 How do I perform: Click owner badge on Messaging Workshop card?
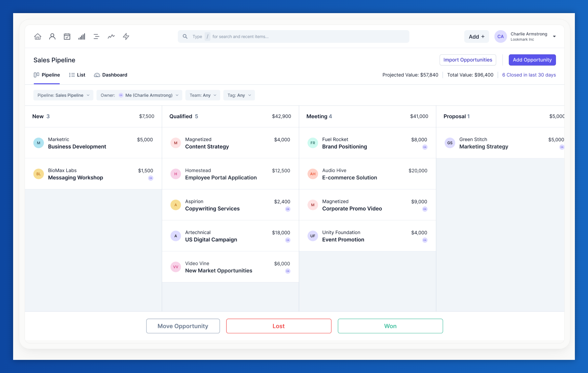151,178
